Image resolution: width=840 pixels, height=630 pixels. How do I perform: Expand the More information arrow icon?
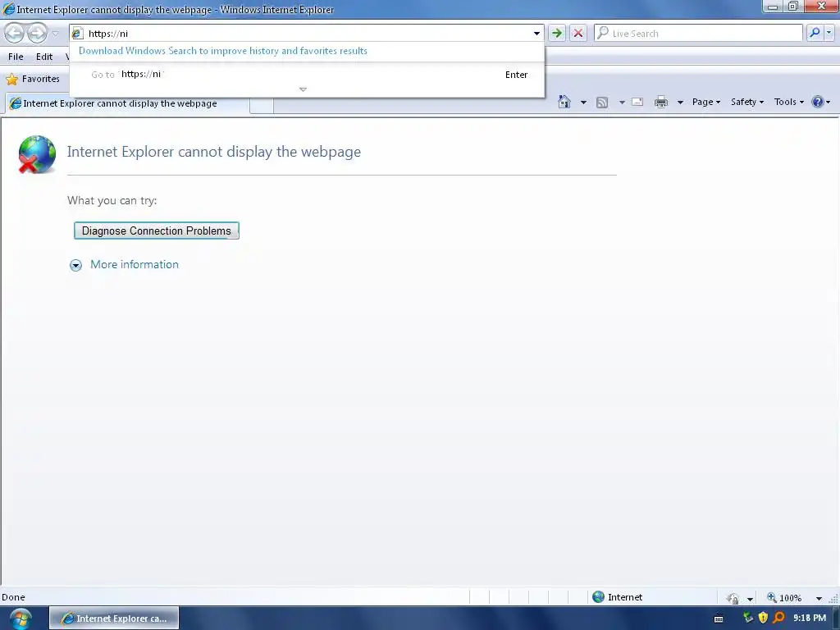(x=75, y=265)
